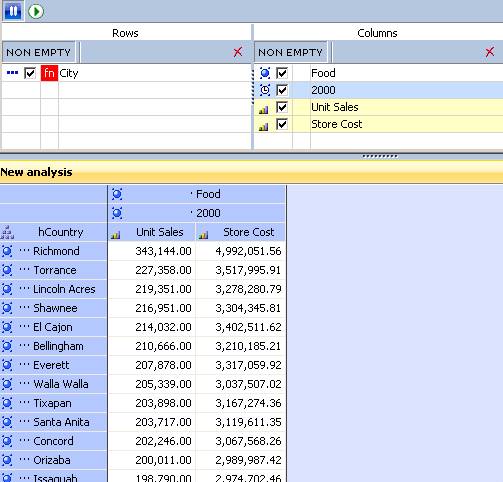Uncheck the Store Cost checkbox
This screenshot has width=503, height=482.
tap(282, 124)
